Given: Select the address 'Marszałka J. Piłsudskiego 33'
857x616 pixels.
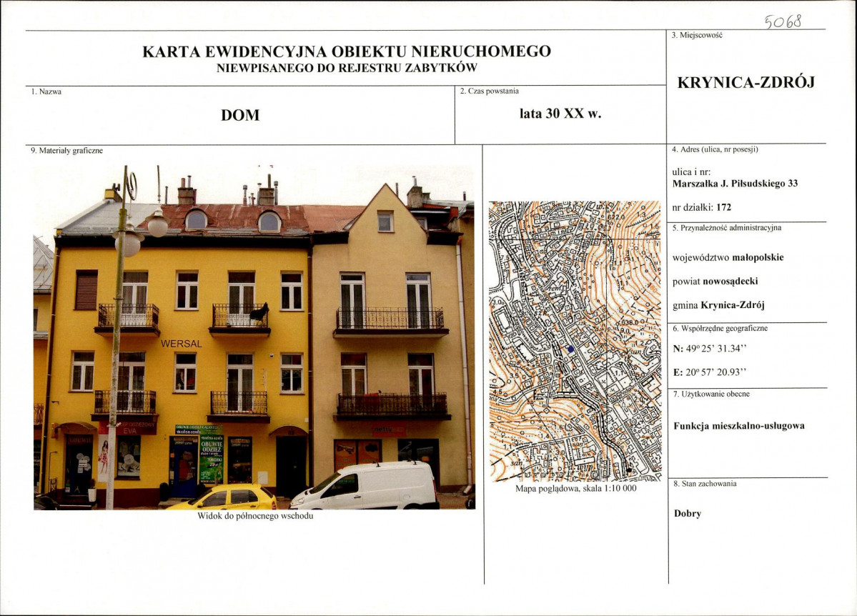Looking at the screenshot, I should (735, 184).
